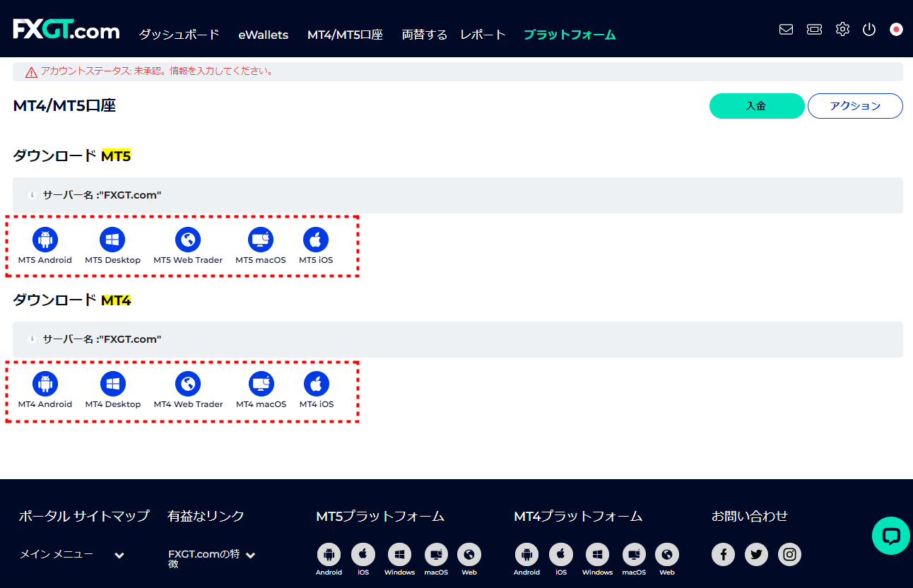Go to ダッシュボード in top navigation
913x588 pixels.
tap(179, 35)
